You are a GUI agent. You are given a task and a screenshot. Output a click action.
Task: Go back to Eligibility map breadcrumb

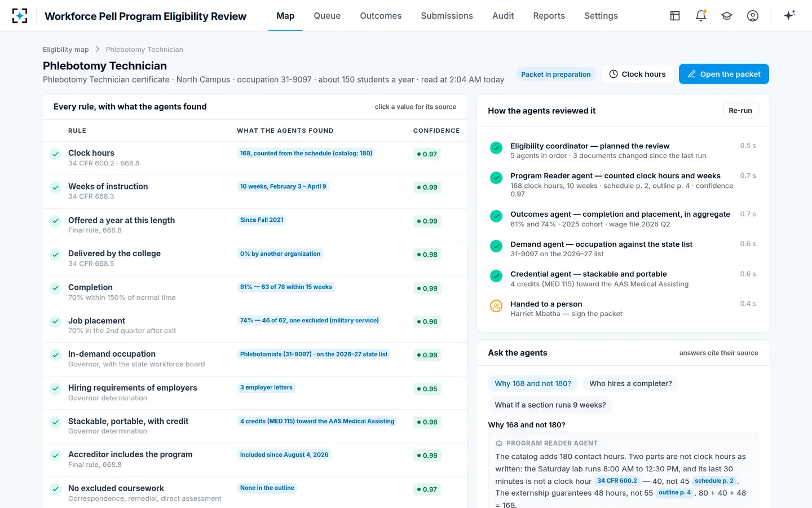coord(66,50)
